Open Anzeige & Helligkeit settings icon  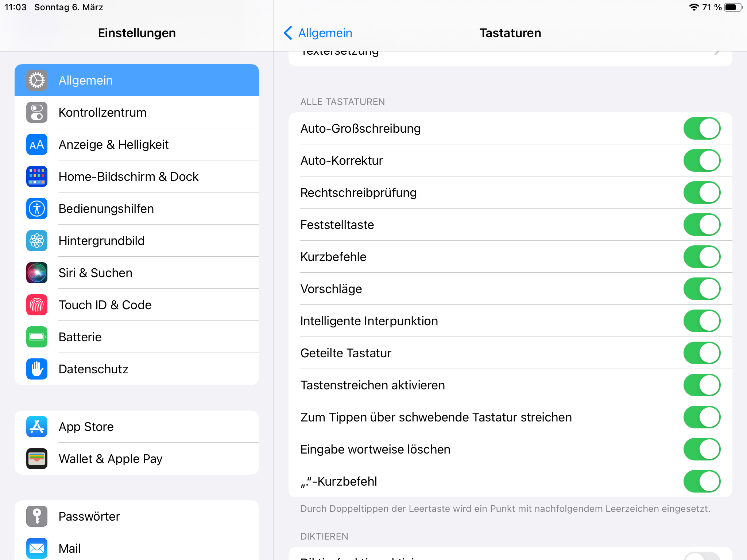[x=37, y=144]
